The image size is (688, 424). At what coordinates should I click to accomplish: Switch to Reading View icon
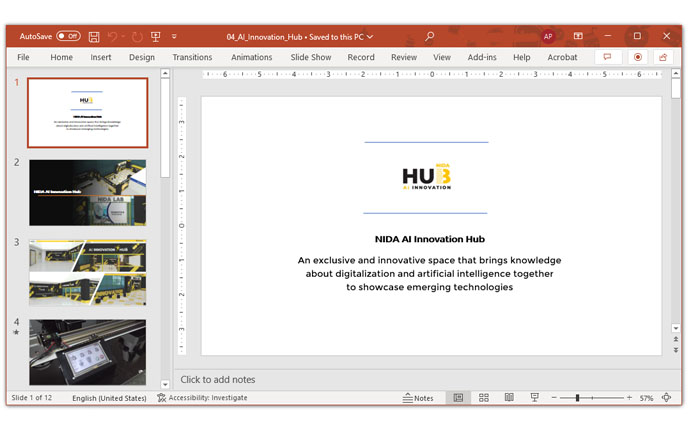click(x=509, y=398)
